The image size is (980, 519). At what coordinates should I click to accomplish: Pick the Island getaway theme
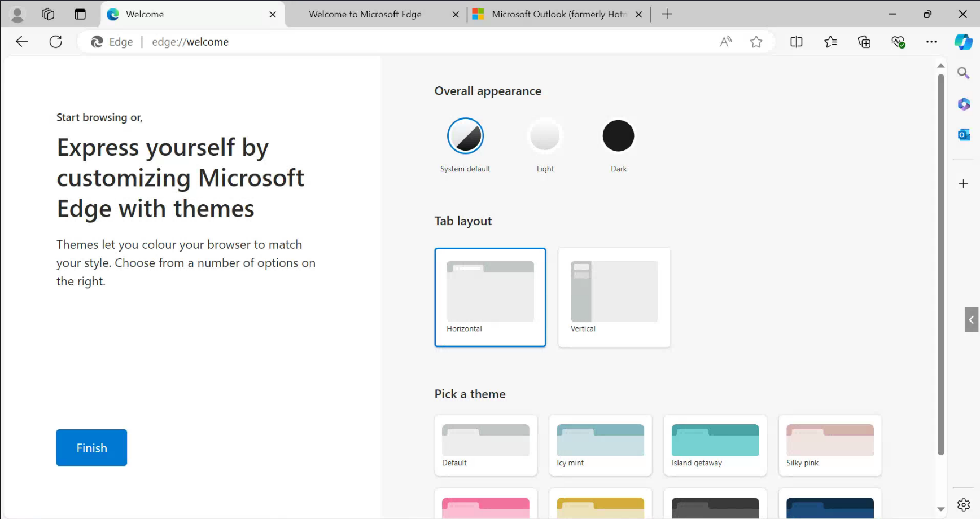[x=715, y=445]
